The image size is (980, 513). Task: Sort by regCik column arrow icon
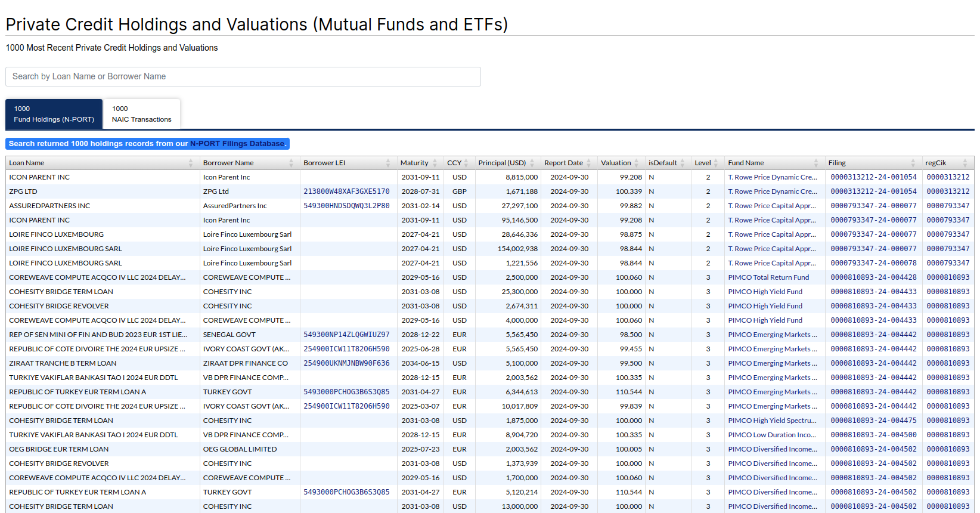click(965, 163)
